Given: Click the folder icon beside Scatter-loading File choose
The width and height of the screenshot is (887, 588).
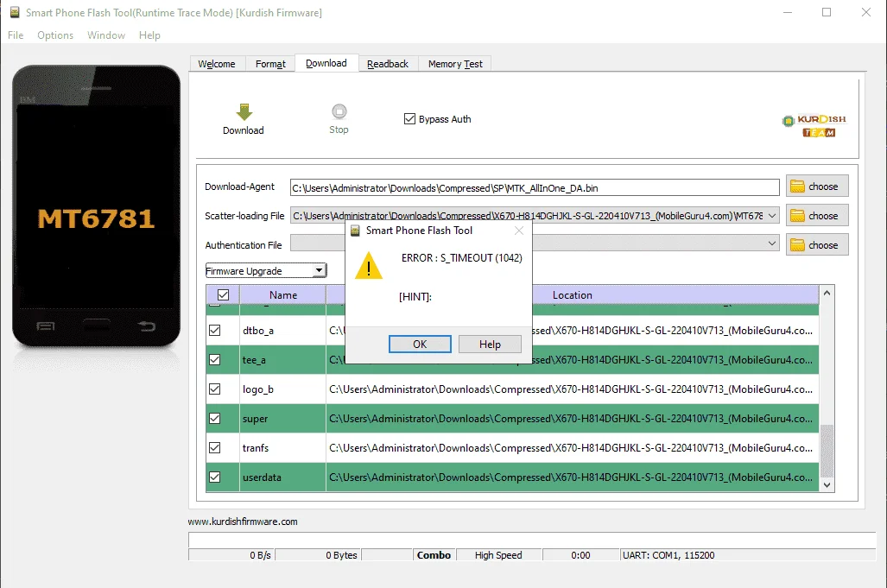Looking at the screenshot, I should (x=797, y=215).
